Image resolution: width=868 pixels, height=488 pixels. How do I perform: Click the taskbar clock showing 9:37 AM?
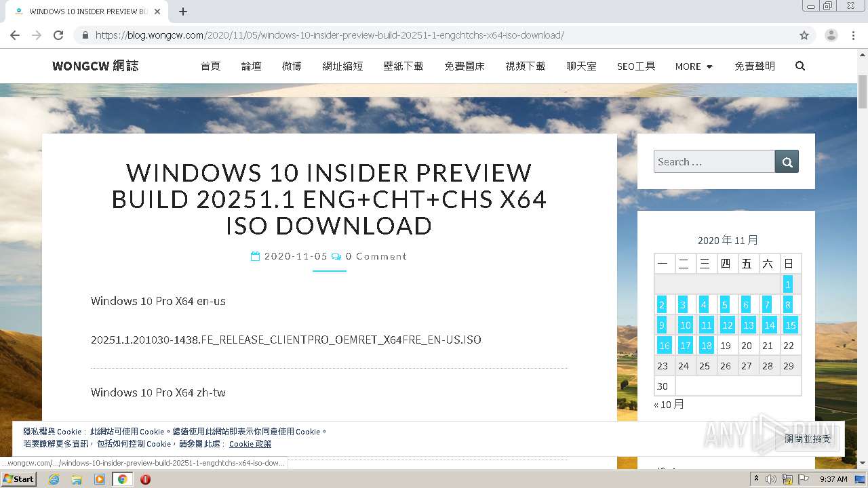click(833, 479)
